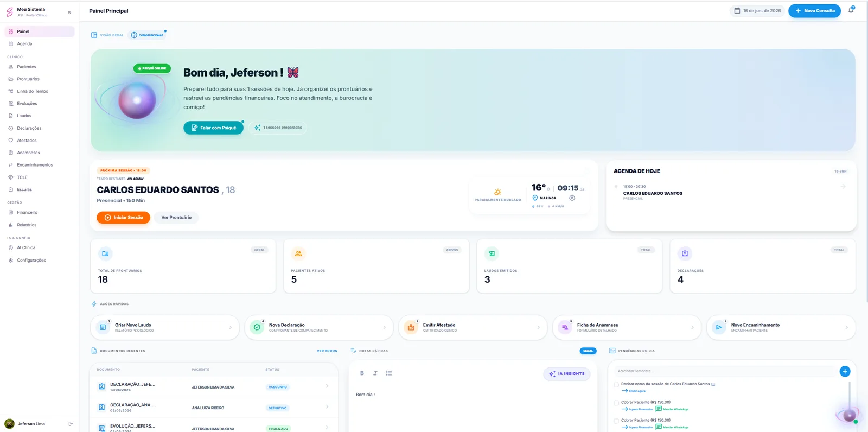Click the IA INSIGHTS button

click(x=567, y=374)
